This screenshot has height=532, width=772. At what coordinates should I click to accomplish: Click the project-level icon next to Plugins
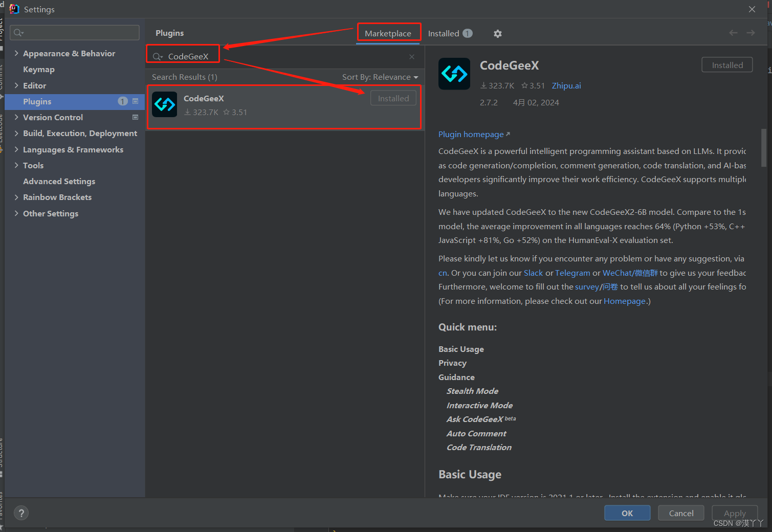click(x=136, y=101)
